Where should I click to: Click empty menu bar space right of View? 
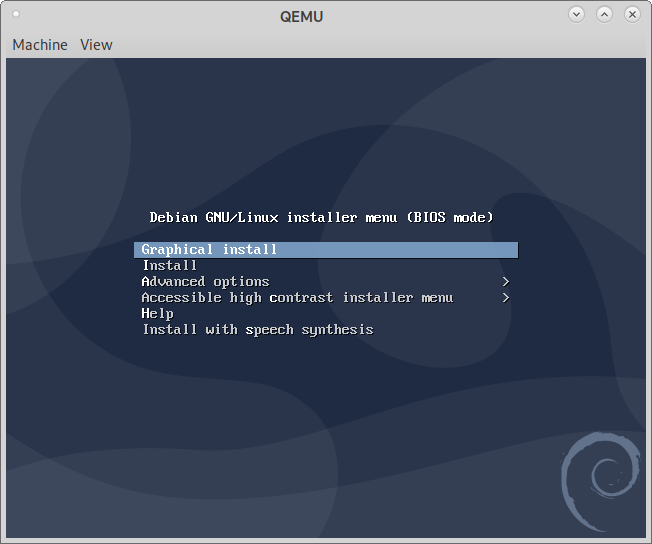[x=380, y=45]
